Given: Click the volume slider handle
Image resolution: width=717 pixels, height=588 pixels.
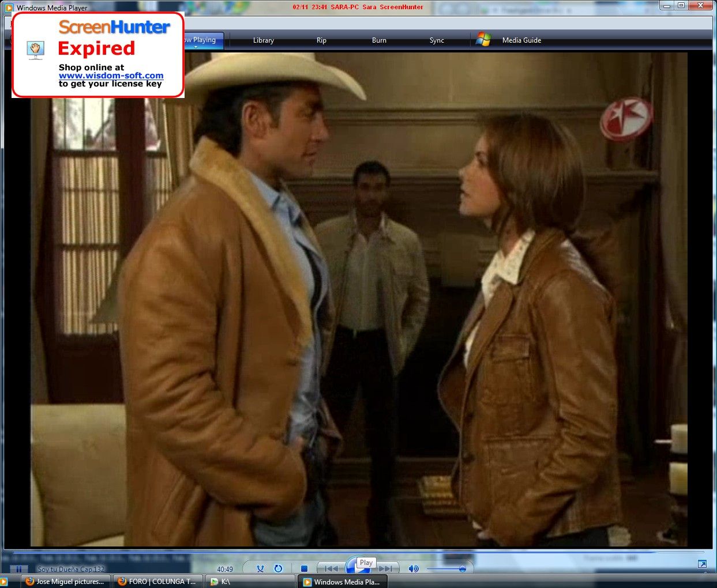Looking at the screenshot, I should click(462, 569).
